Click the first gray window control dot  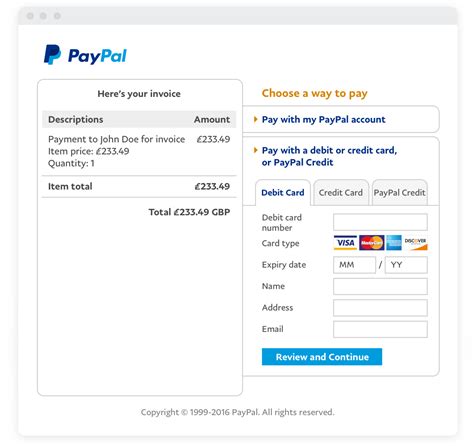pos(30,16)
